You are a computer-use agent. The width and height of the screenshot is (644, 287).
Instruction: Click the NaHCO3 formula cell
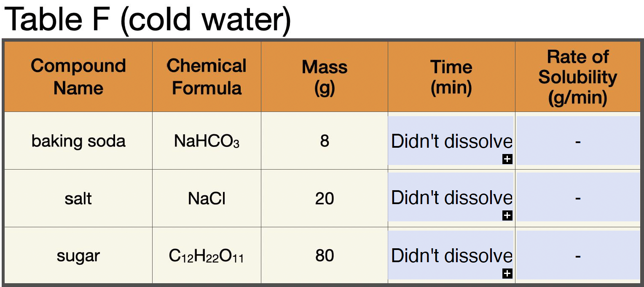pyautogui.click(x=207, y=141)
